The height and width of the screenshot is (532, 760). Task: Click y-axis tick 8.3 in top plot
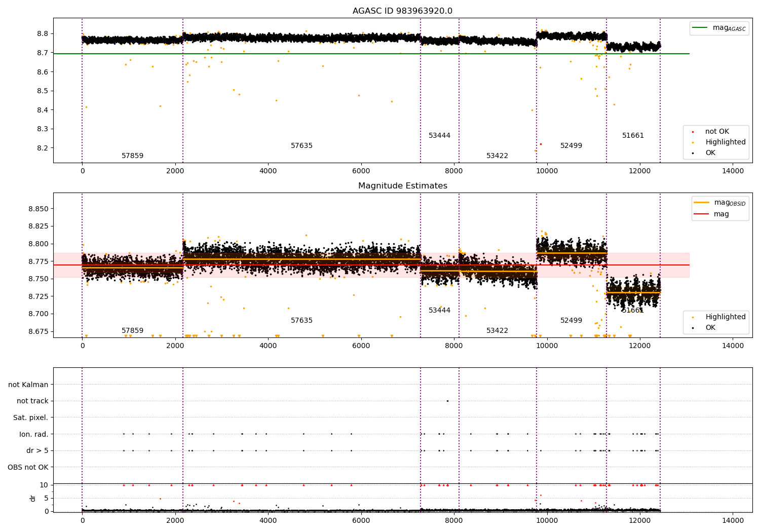(43, 129)
